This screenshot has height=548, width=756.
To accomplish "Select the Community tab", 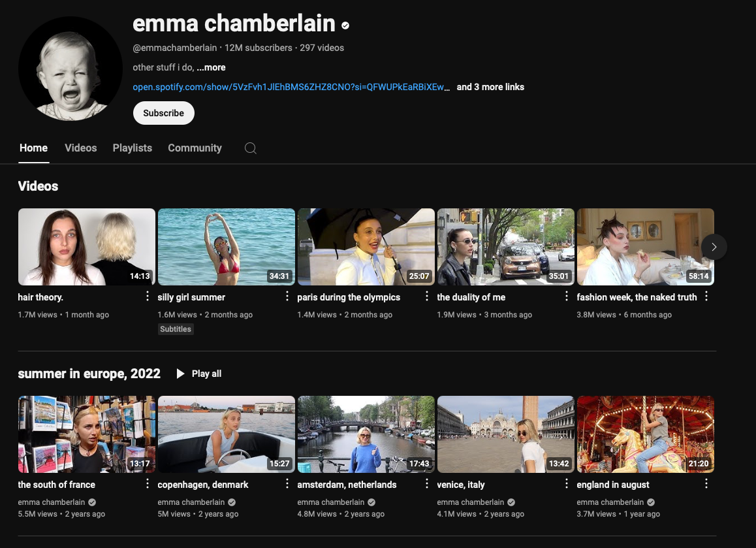I will pos(195,148).
